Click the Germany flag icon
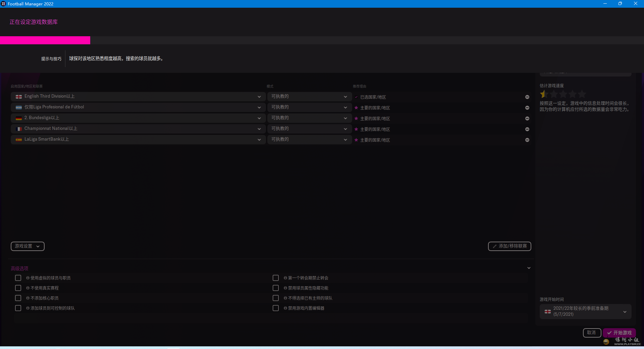Image resolution: width=644 pixels, height=349 pixels. click(x=19, y=118)
